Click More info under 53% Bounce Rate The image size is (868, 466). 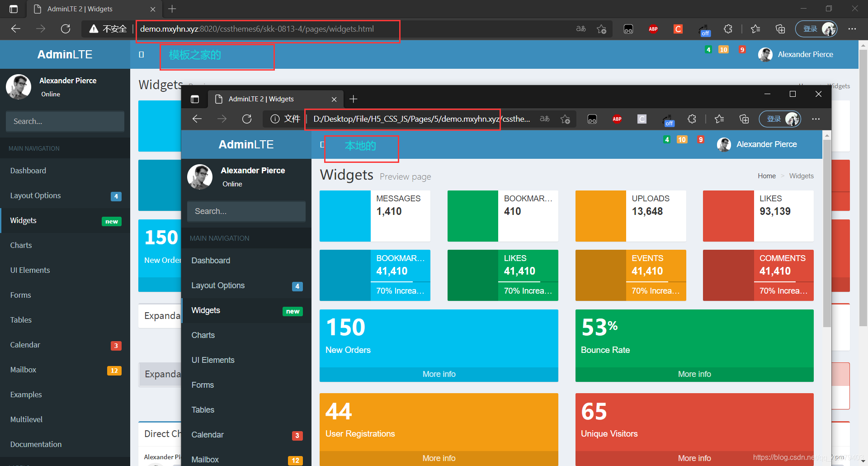click(694, 374)
